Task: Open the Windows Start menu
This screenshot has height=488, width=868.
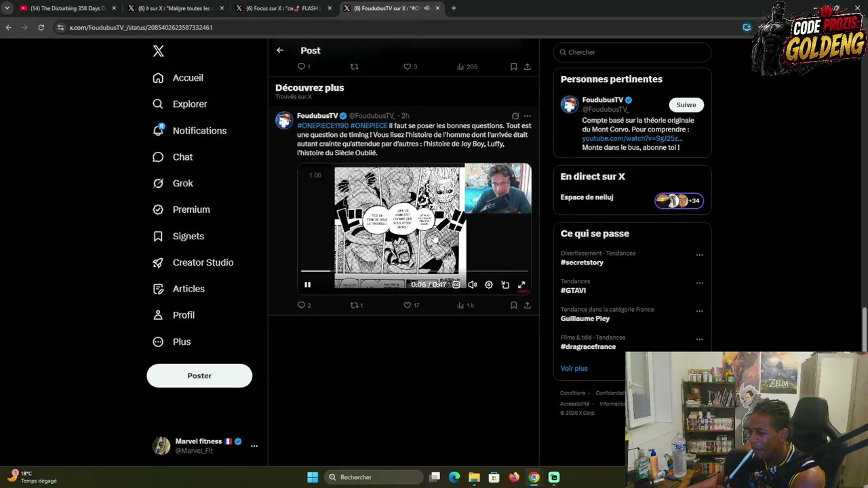Action: [313, 477]
